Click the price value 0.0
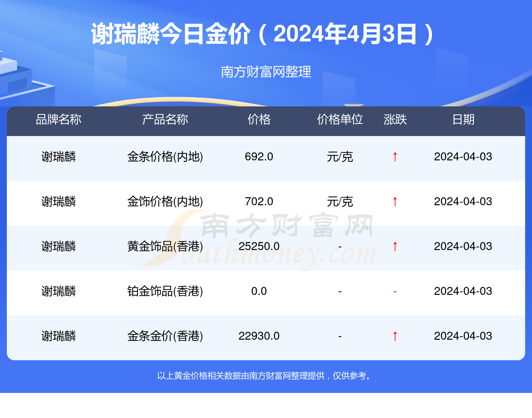Screen dimensions: 532x418 point(259,291)
